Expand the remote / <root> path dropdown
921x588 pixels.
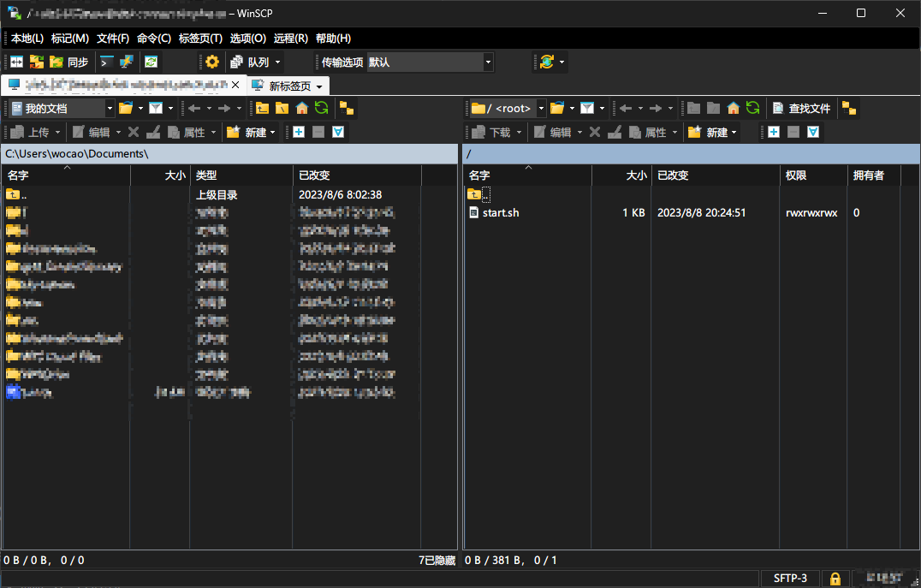[x=541, y=108]
